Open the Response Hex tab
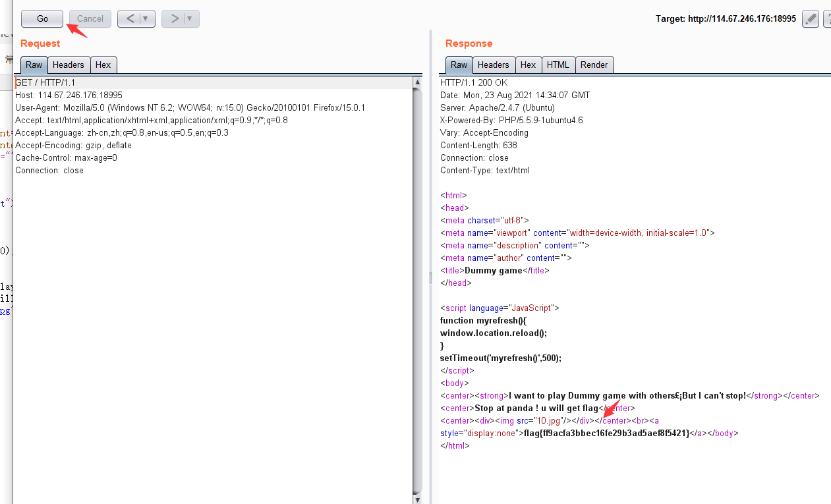 pyautogui.click(x=529, y=65)
